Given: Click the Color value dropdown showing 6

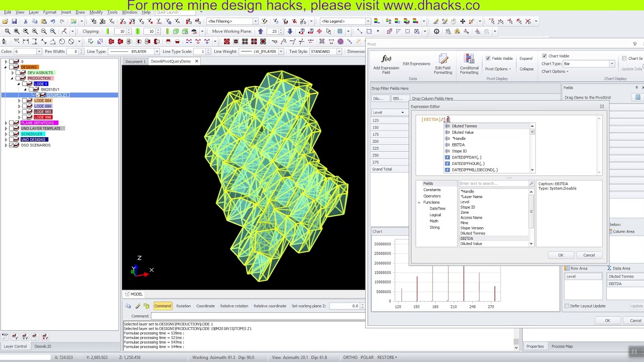Looking at the screenshot, I should tap(39, 51).
